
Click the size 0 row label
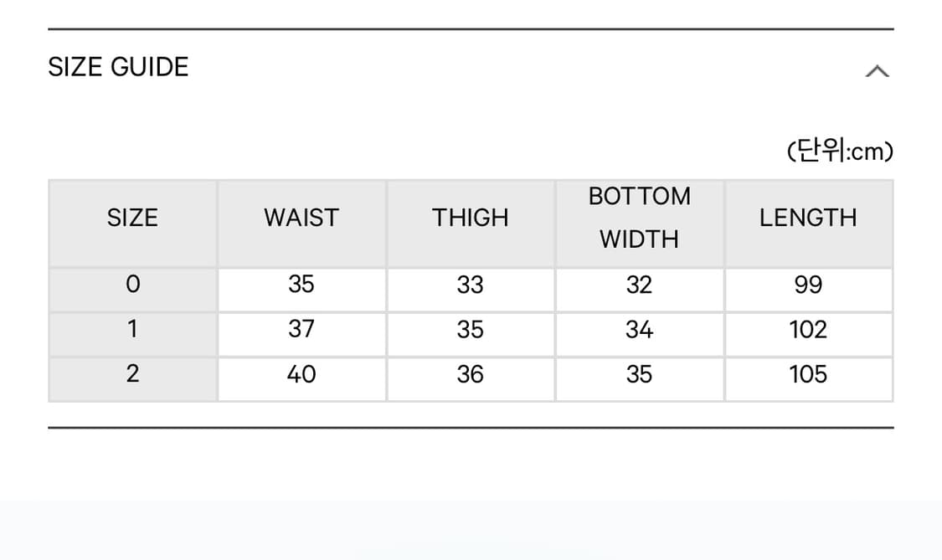(133, 285)
